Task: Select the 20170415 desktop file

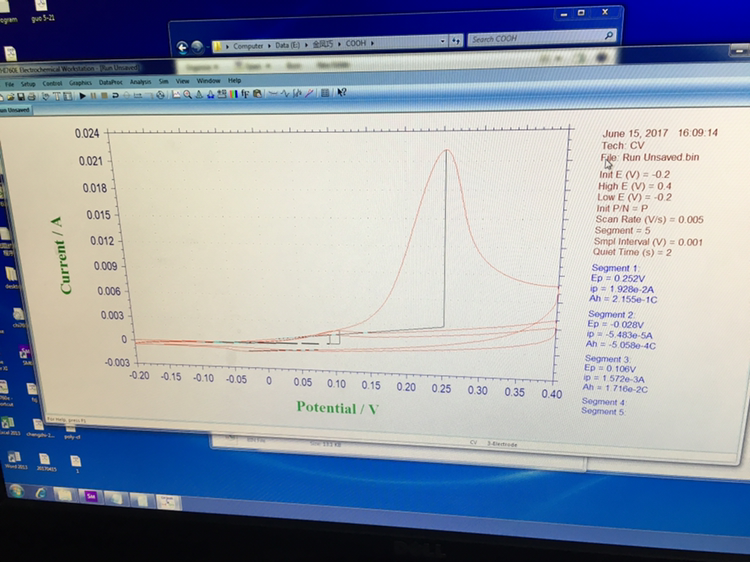Action: click(x=46, y=463)
